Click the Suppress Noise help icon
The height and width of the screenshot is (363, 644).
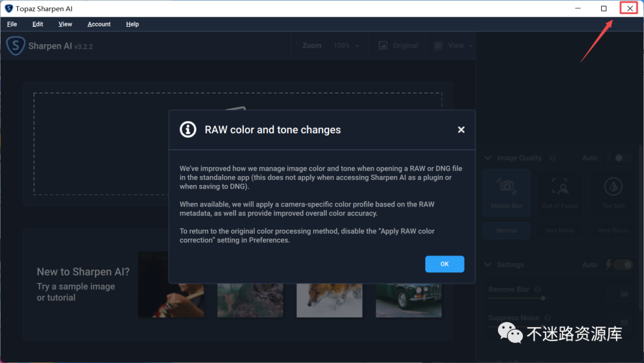(x=547, y=318)
